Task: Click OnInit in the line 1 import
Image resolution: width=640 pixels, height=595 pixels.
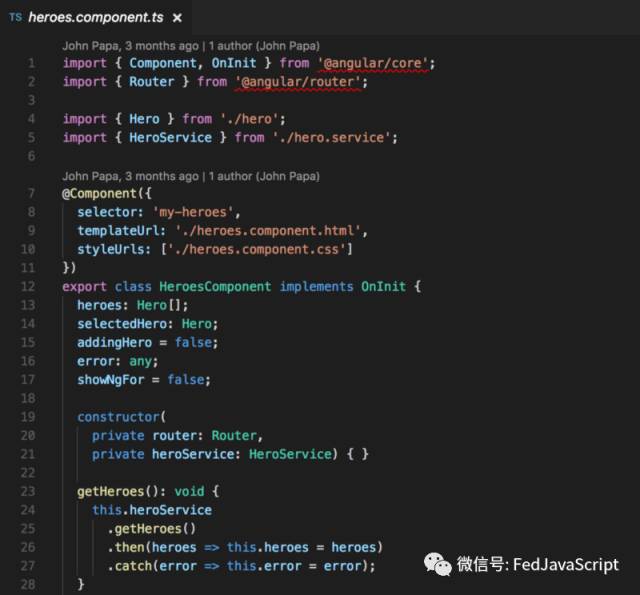Action: [234, 63]
